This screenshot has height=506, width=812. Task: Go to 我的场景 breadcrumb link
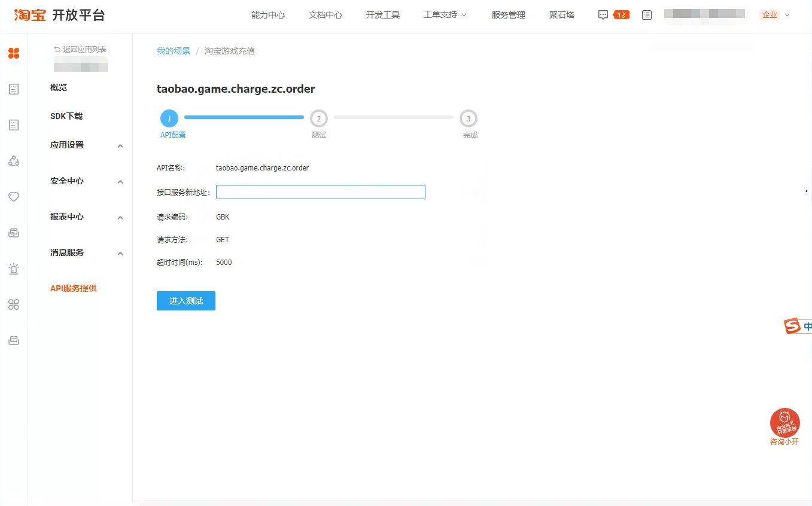[174, 51]
